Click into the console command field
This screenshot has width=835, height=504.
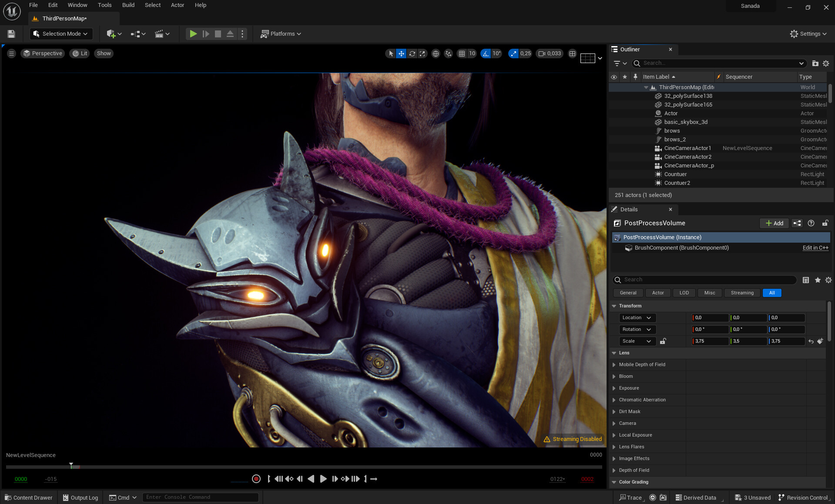coord(200,497)
